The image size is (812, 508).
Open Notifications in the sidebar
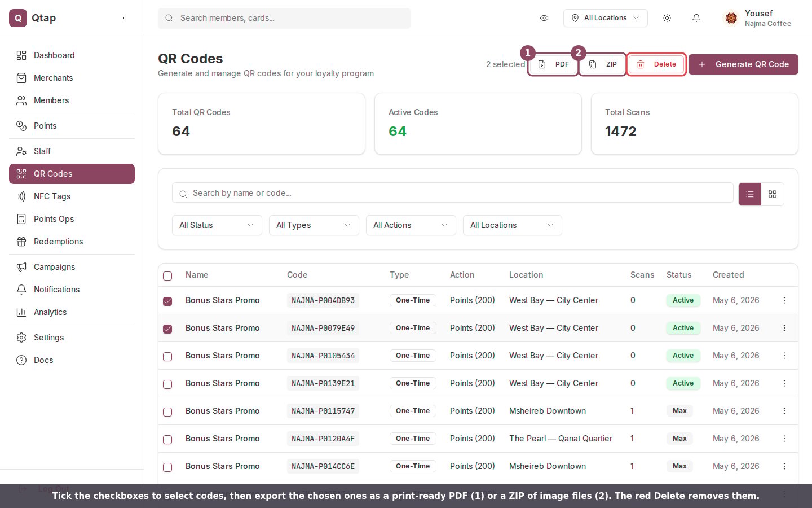coord(72,290)
